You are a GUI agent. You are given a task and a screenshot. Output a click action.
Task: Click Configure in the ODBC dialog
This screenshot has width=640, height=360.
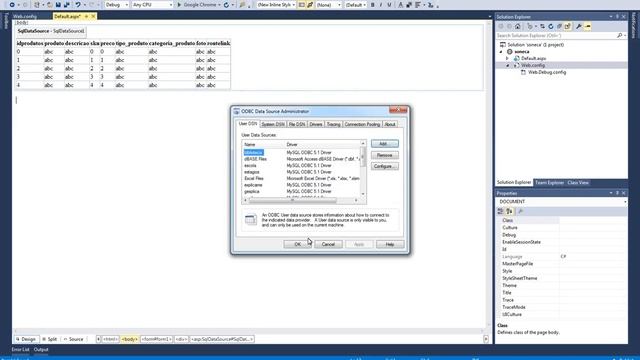point(384,166)
